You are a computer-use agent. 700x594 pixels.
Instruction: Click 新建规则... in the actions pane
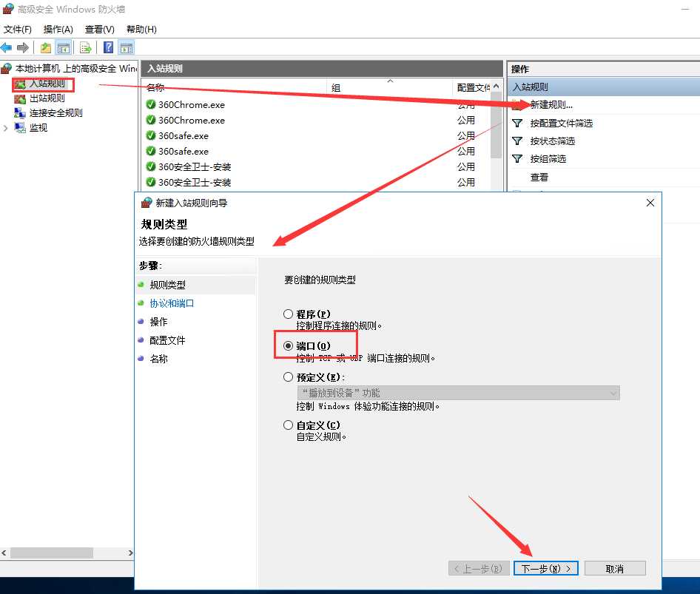[x=551, y=105]
